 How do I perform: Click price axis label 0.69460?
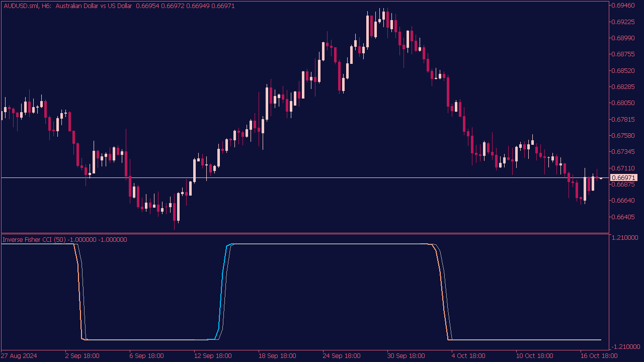tap(623, 6)
